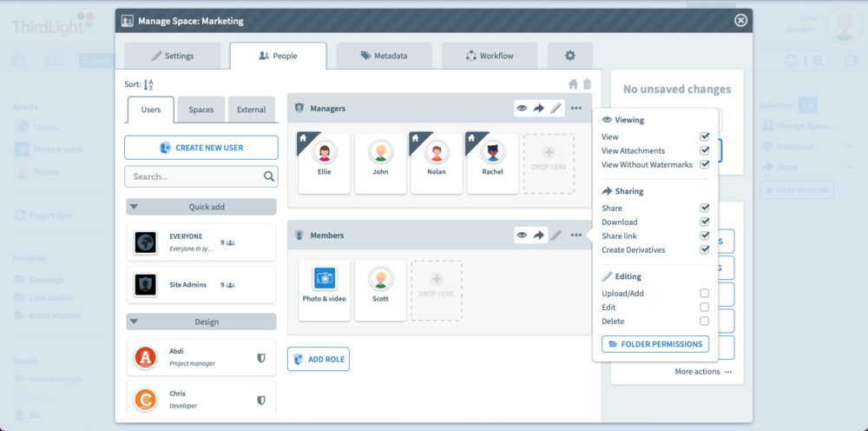The width and height of the screenshot is (868, 431).
Task: Open the Members three-dots menu
Action: point(576,235)
